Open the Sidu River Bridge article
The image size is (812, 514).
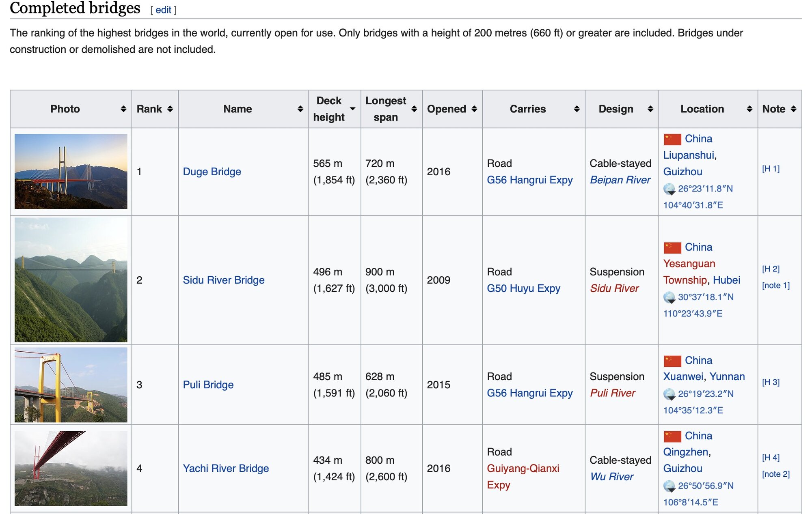[x=224, y=280]
